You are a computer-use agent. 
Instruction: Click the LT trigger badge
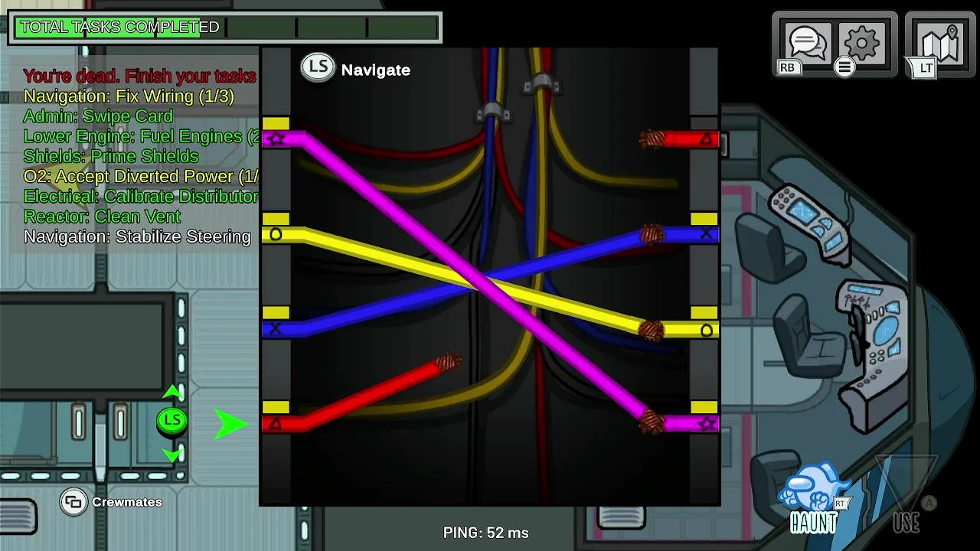tap(925, 68)
